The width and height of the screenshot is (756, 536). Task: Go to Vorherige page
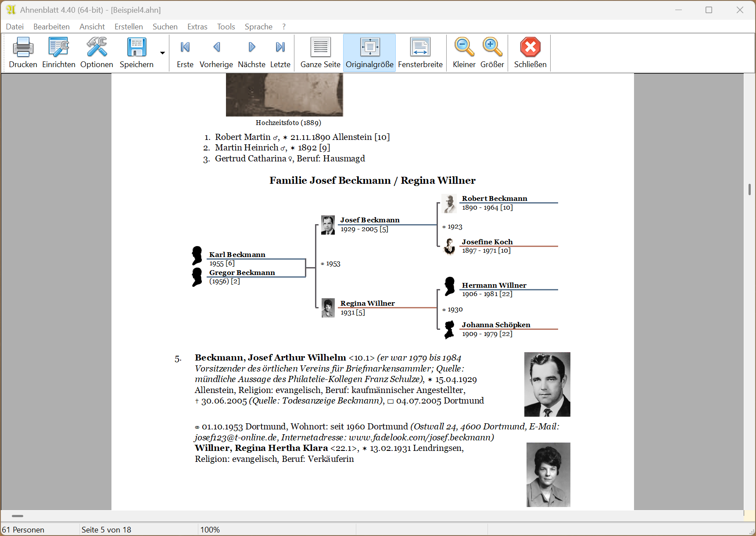tap(216, 47)
